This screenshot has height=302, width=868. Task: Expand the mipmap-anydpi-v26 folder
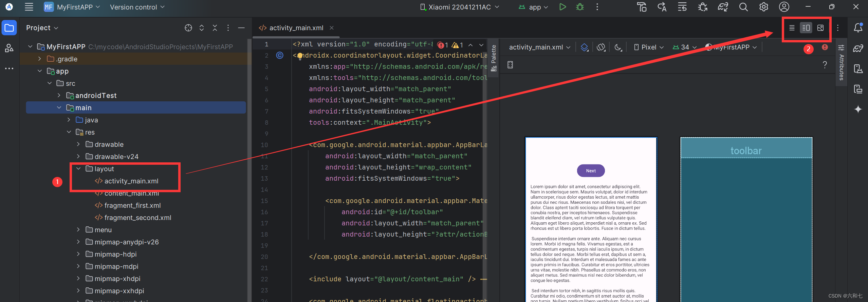point(78,242)
